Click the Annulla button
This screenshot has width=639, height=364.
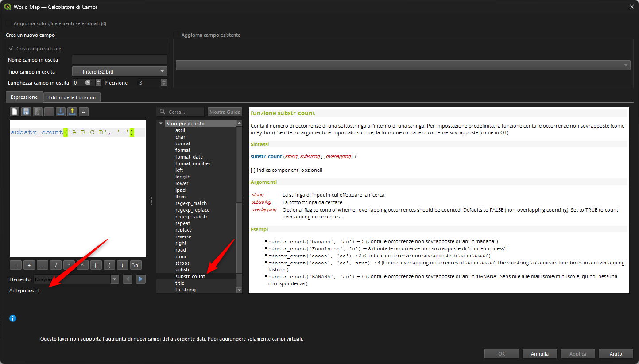pyautogui.click(x=539, y=354)
